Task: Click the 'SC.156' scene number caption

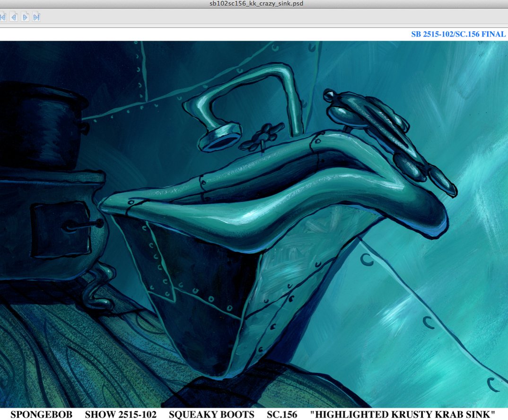Action: 282,414
